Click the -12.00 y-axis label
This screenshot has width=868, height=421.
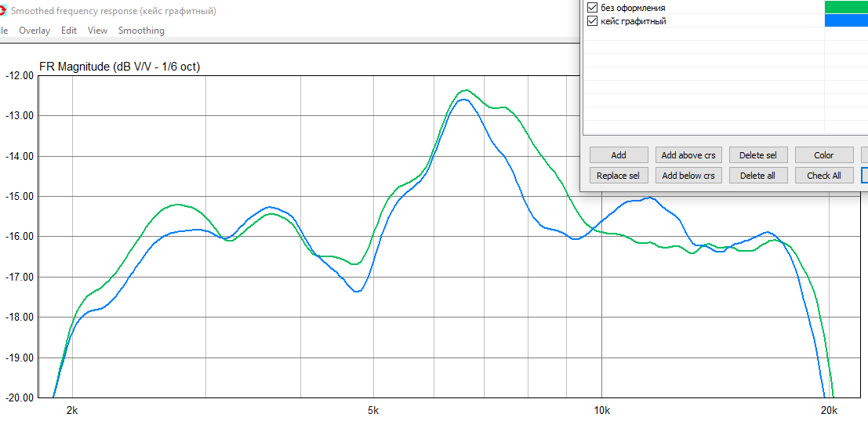coord(19,76)
